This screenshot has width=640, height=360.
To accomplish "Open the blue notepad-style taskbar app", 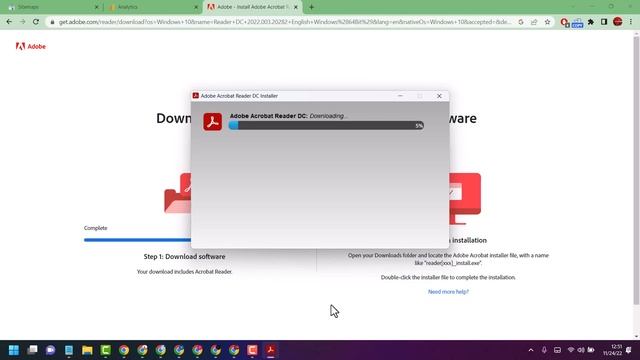I will [69, 350].
